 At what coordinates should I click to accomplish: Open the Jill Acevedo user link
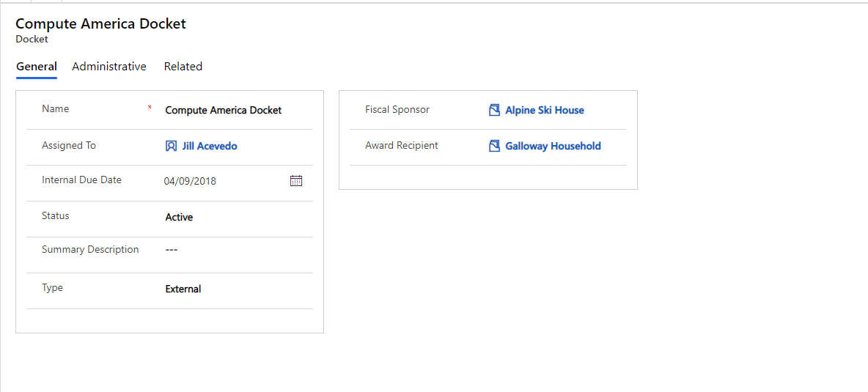click(210, 146)
